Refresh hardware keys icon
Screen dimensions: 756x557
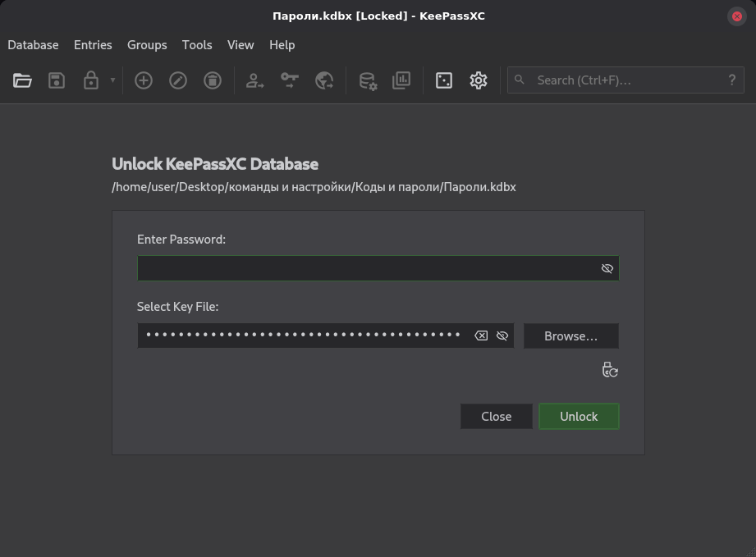coord(610,370)
